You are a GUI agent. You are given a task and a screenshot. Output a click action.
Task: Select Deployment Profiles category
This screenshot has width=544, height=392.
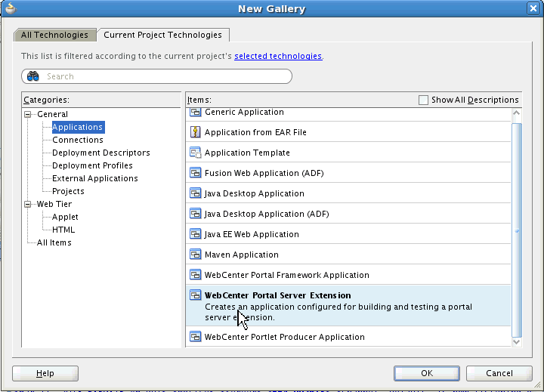92,165
